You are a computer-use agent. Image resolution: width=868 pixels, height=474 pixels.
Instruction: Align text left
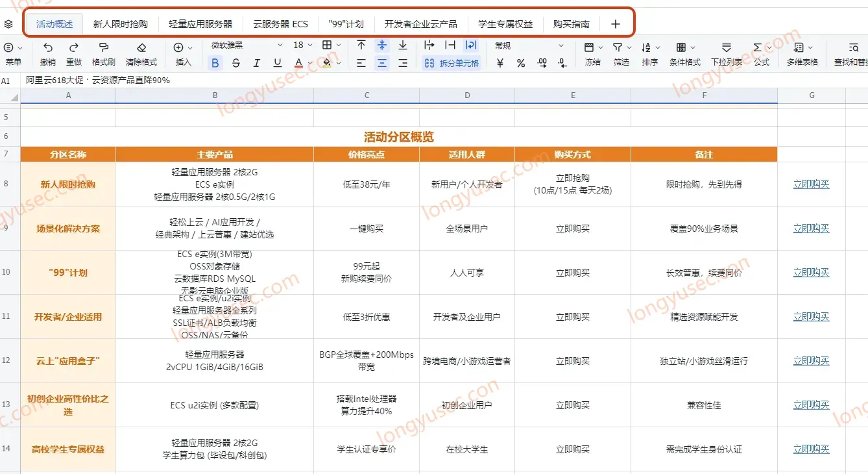(x=361, y=63)
